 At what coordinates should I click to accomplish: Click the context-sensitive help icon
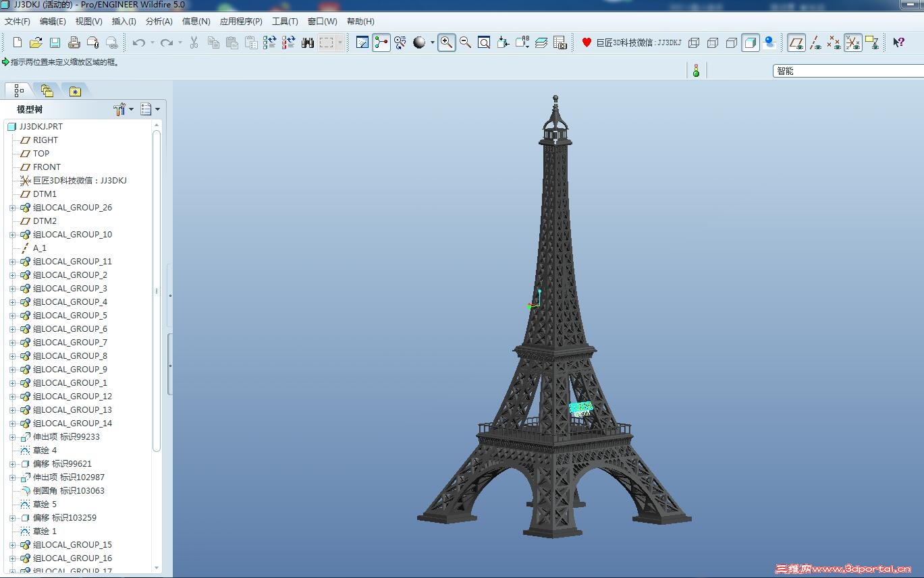click(x=898, y=42)
